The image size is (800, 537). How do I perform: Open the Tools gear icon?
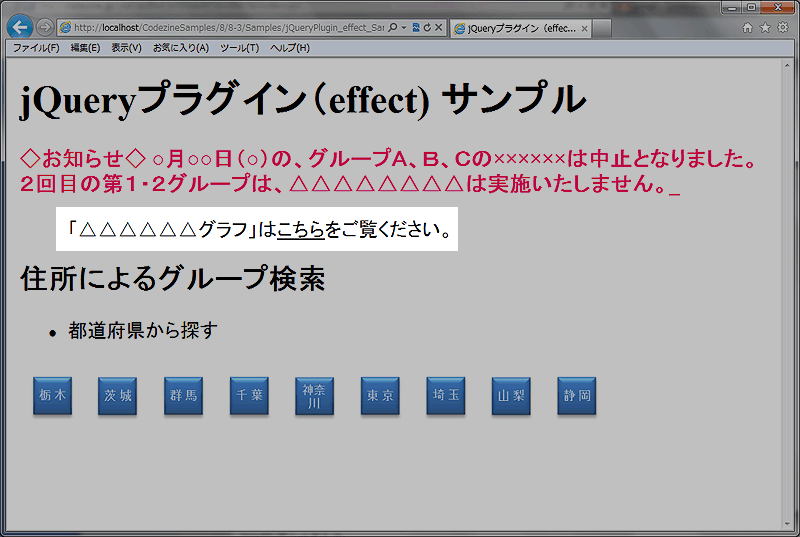[783, 28]
